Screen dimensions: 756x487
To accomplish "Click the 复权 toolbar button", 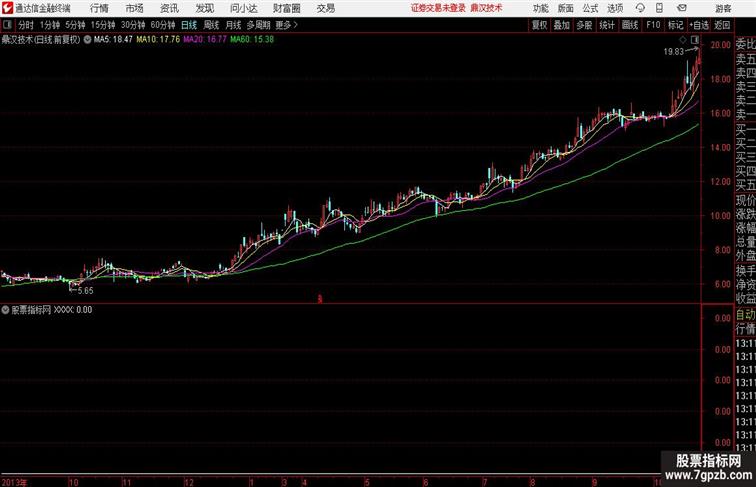I will (x=540, y=25).
